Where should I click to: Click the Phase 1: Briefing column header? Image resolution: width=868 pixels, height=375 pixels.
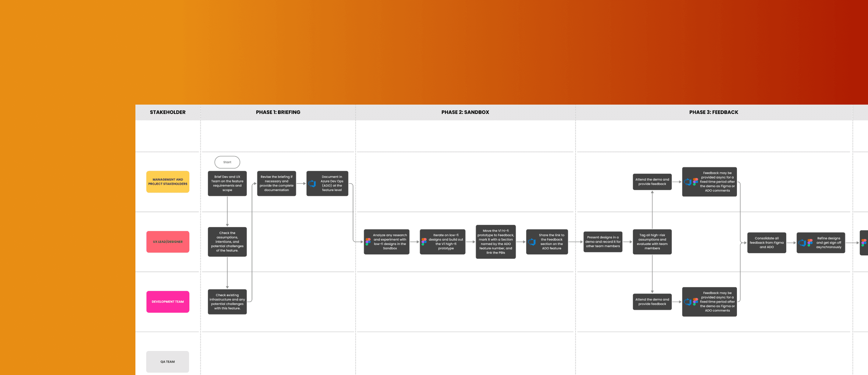[x=278, y=112]
